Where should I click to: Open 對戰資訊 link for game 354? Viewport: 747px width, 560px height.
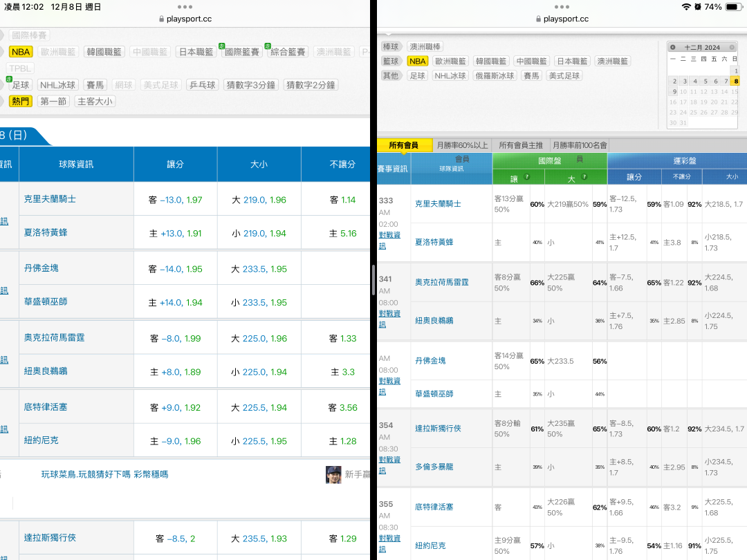[x=389, y=465]
